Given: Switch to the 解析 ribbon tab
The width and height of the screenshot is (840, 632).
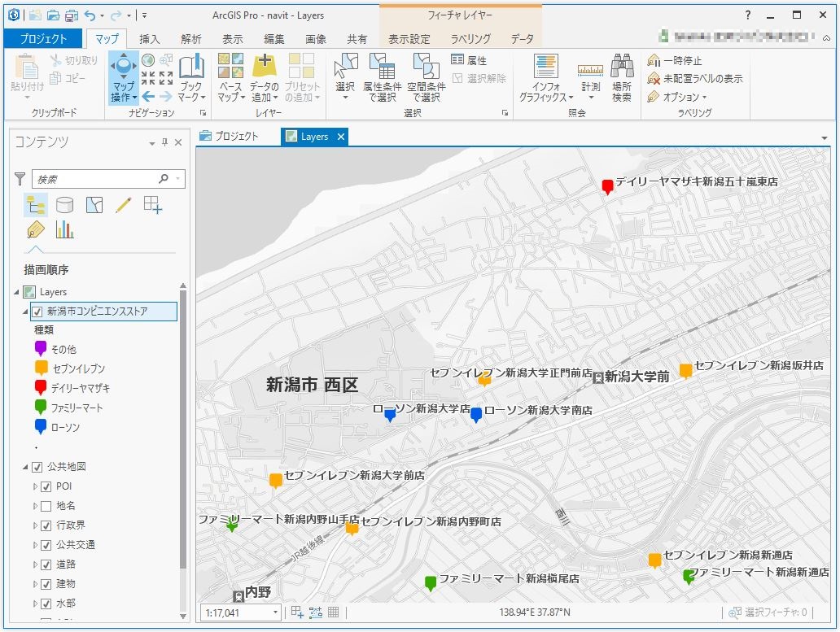Looking at the screenshot, I should tap(191, 39).
